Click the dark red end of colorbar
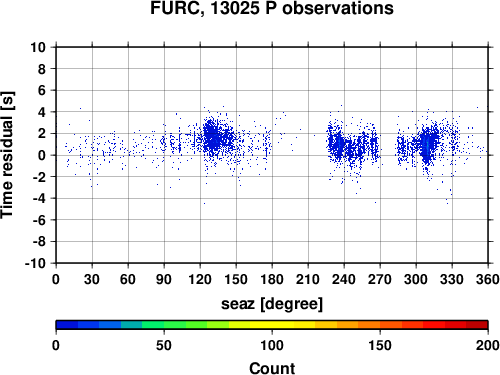Screen dimensions: 500x375 (x=477, y=325)
